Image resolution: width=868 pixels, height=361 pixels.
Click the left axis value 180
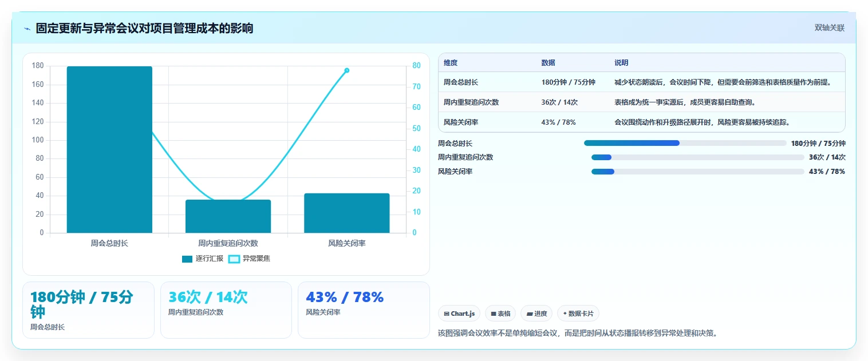[x=38, y=66]
